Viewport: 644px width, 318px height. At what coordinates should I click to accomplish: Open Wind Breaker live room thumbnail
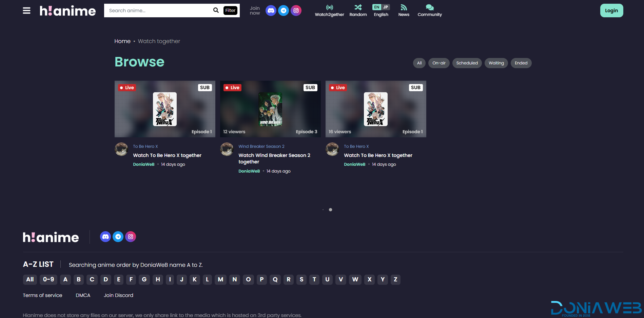[270, 109]
